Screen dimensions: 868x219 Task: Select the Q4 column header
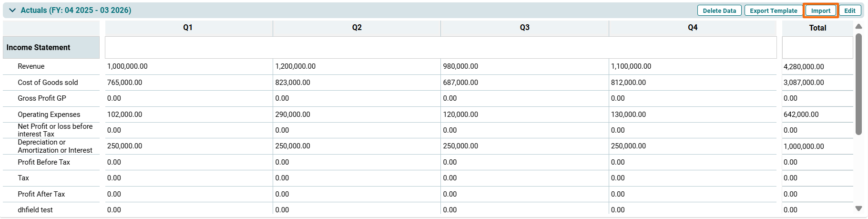[693, 28]
